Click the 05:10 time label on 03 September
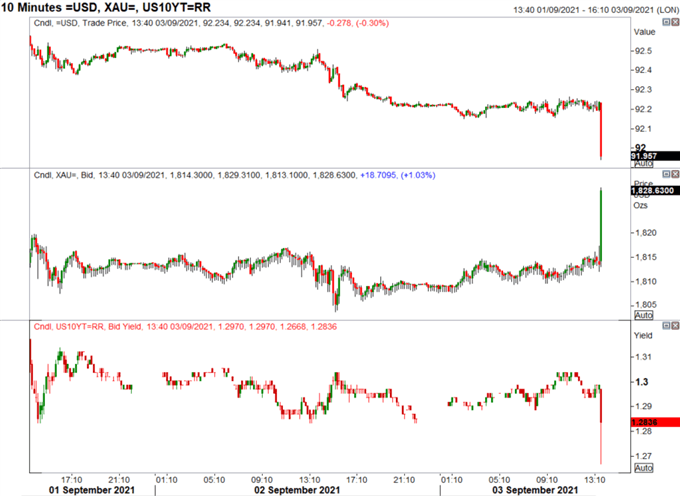Viewport: 680px width, 496px height. tap(499, 480)
